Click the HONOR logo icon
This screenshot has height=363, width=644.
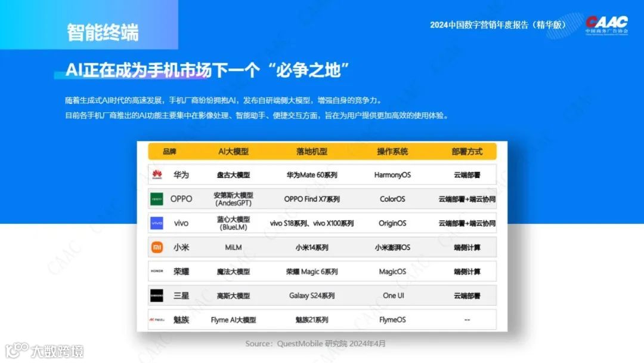click(x=157, y=271)
